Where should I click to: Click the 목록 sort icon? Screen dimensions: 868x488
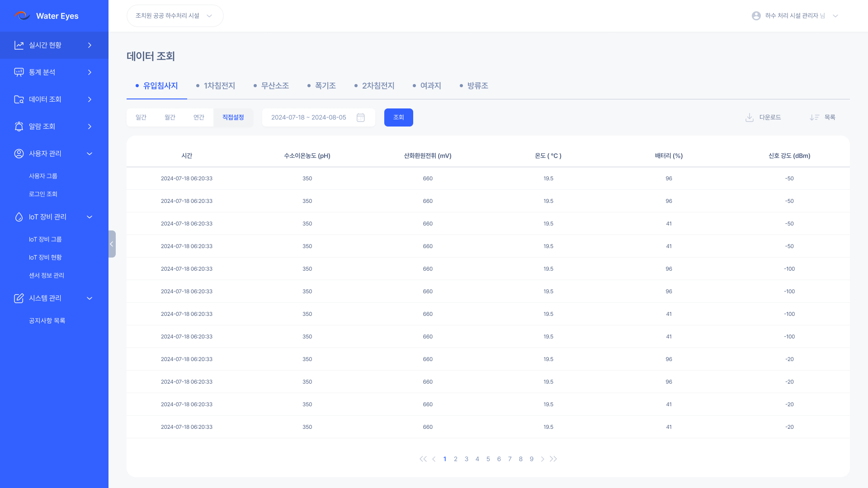pyautogui.click(x=814, y=117)
